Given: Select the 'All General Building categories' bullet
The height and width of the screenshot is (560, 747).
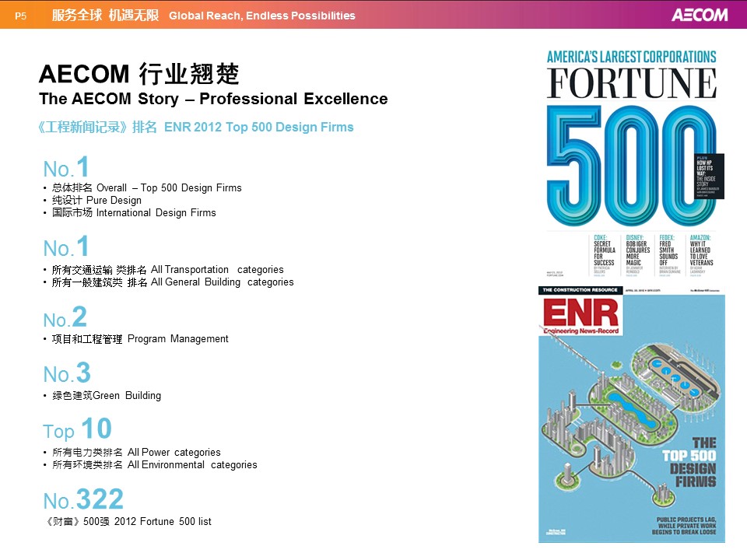Looking at the screenshot, I should 173,282.
